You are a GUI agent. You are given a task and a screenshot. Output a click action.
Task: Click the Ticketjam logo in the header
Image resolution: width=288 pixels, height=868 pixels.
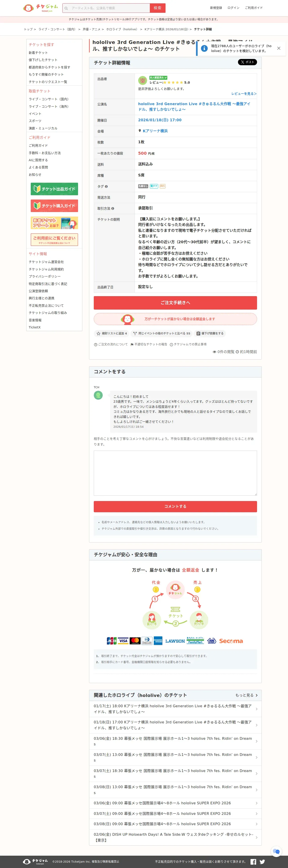pyautogui.click(x=40, y=8)
